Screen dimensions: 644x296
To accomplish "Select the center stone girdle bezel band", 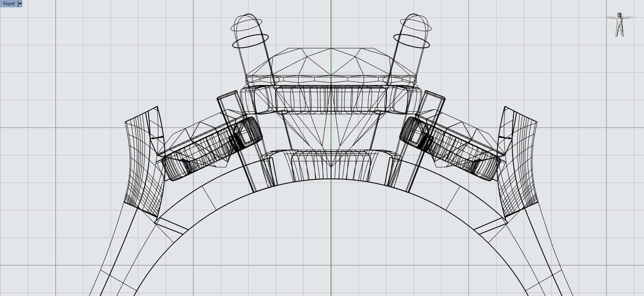I will coord(331,100).
